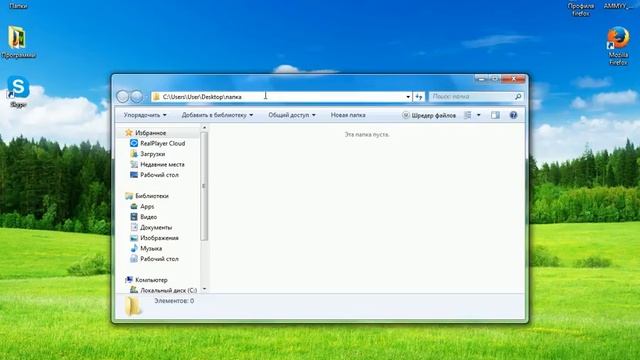Viewport: 640px width, 360px height.
Task: Open the Общий доступ dropdown
Action: click(x=291, y=115)
